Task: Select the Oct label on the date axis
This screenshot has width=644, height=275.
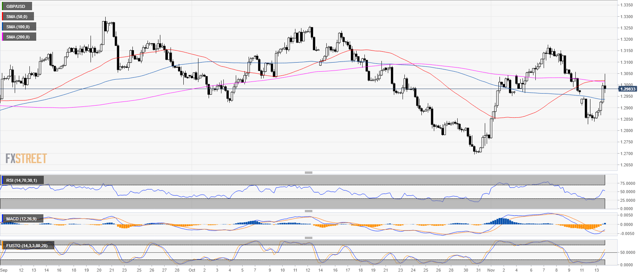Action: 192,270
